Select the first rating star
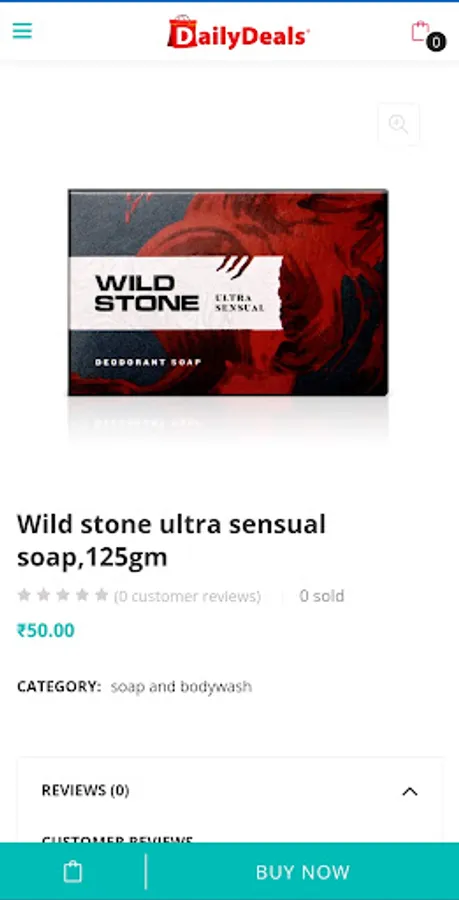This screenshot has width=459, height=900. (24, 595)
